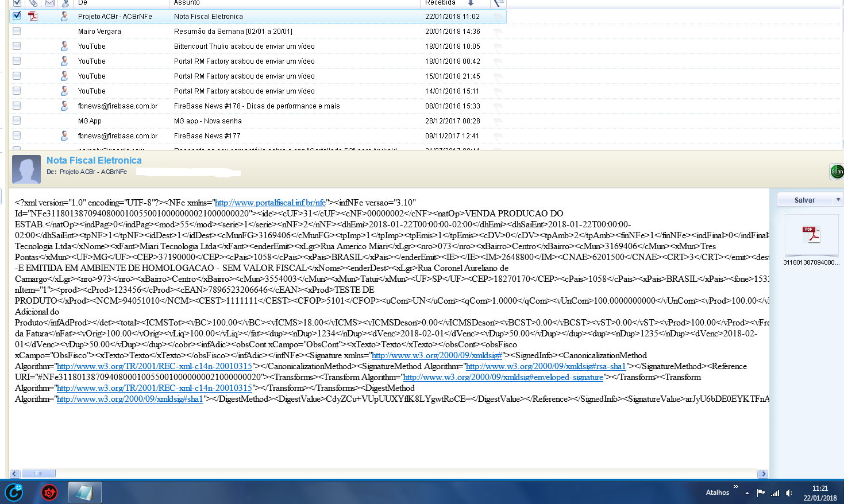Click sender name Mairo Vergara
The image size is (844, 504).
(99, 32)
